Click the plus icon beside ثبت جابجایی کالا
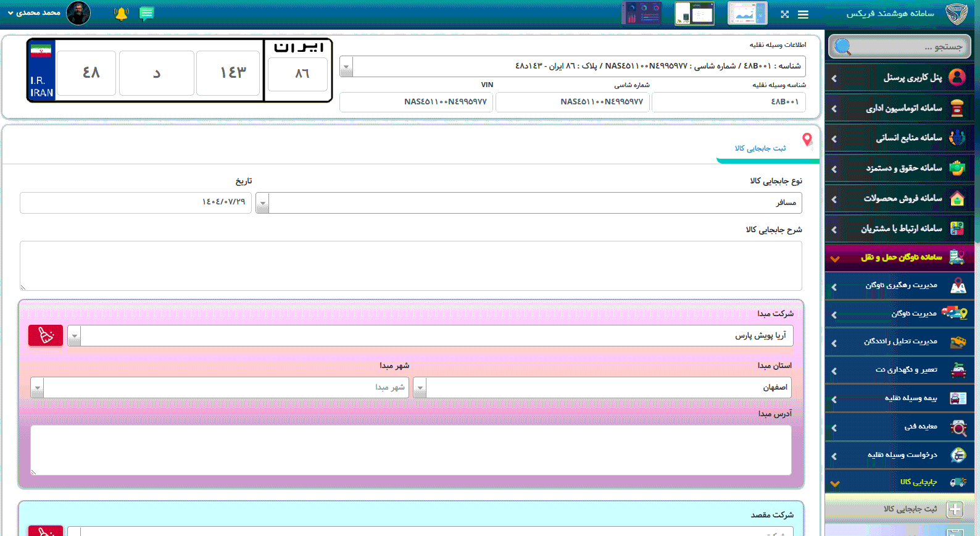The width and height of the screenshot is (980, 536). point(955,509)
